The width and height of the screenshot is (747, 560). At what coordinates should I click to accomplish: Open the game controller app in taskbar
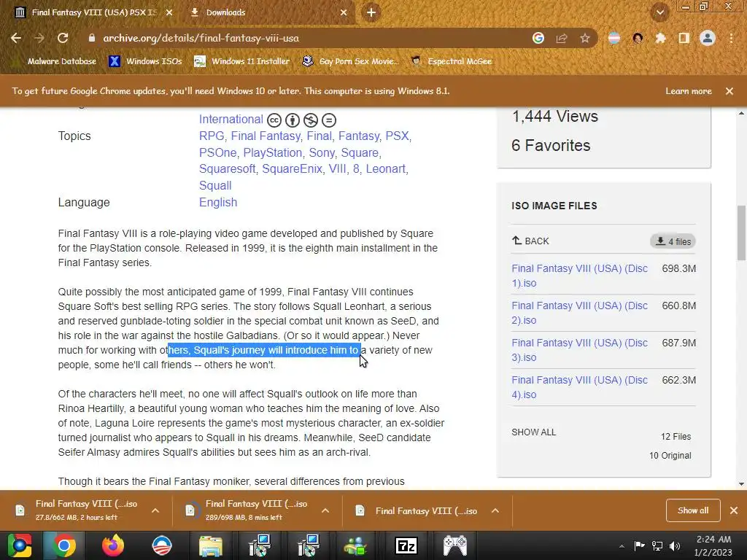click(x=455, y=545)
